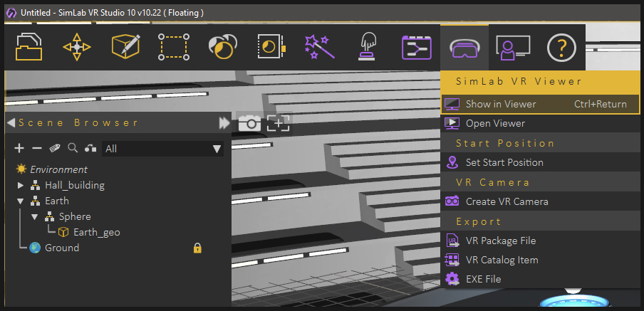The height and width of the screenshot is (311, 644).
Task: Remove item with minus icon in Scene Browser
Action: click(x=37, y=148)
